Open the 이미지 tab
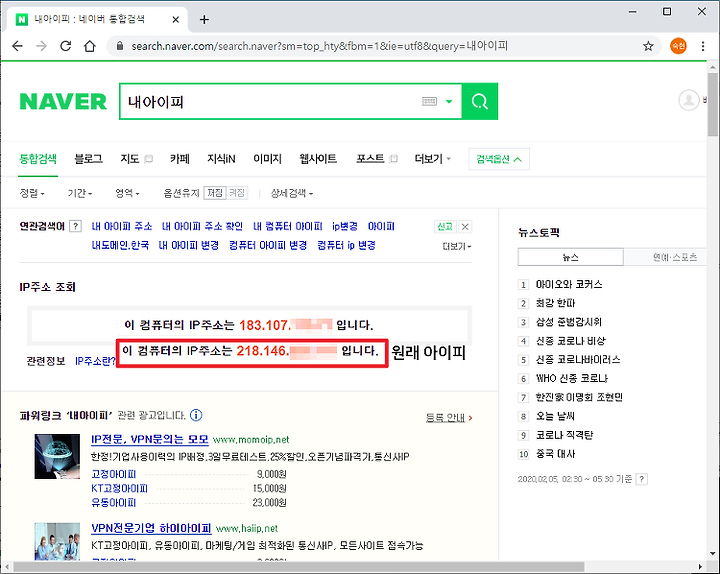Viewport: 720px width, 574px height. pos(267,159)
